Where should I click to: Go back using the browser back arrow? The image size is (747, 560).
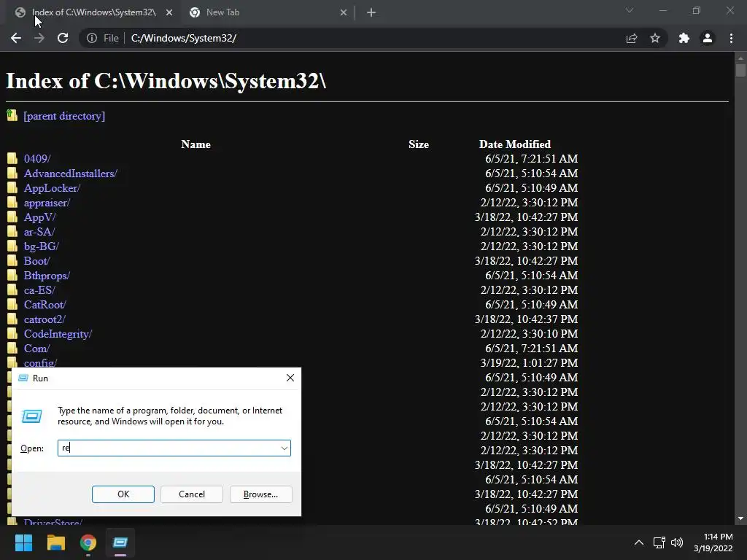(x=16, y=38)
